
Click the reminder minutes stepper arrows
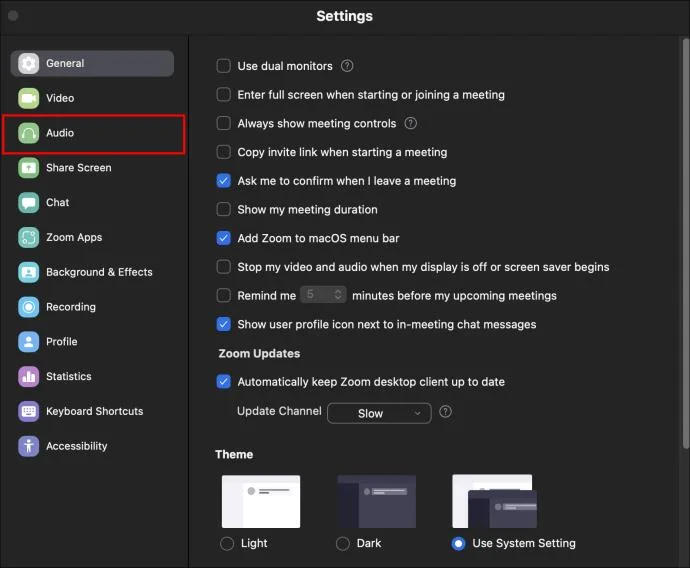pyautogui.click(x=338, y=294)
